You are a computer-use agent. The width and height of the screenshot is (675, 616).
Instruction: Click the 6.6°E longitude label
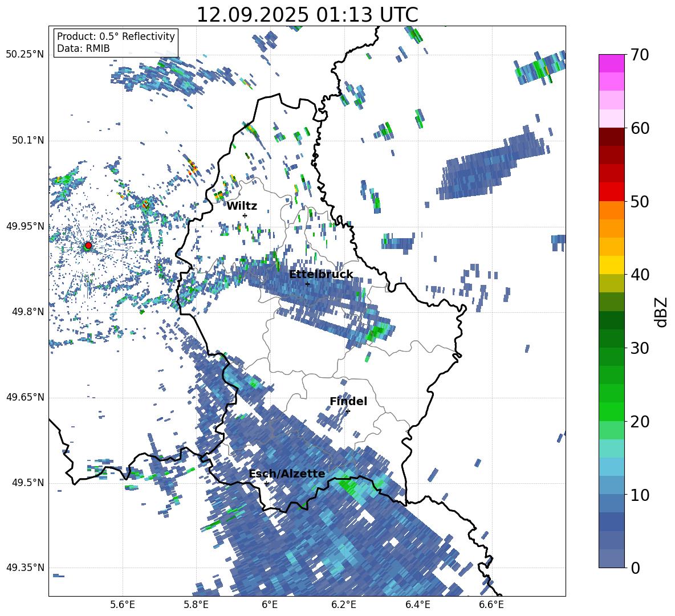[x=491, y=605]
